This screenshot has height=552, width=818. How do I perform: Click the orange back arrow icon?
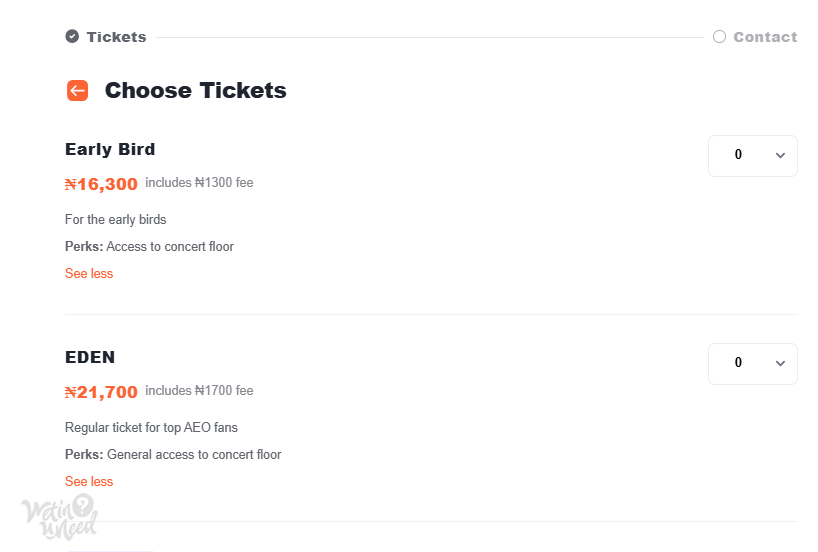pos(77,90)
